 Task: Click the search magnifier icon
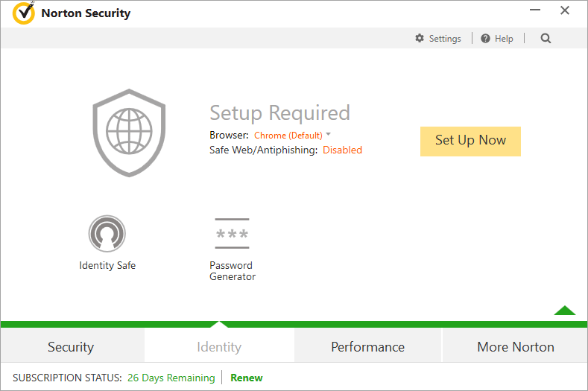[546, 38]
